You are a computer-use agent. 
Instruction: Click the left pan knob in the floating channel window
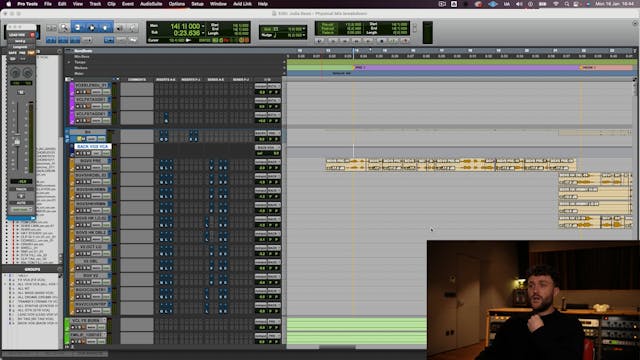point(15,73)
